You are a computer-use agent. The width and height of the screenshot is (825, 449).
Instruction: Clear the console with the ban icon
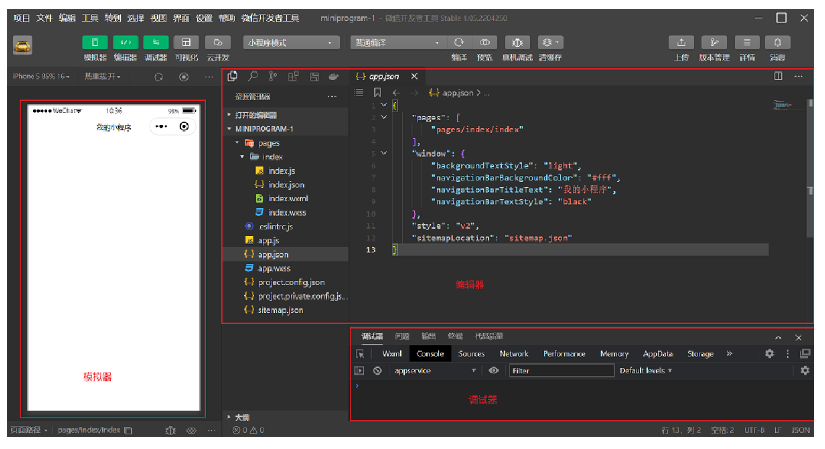(377, 371)
